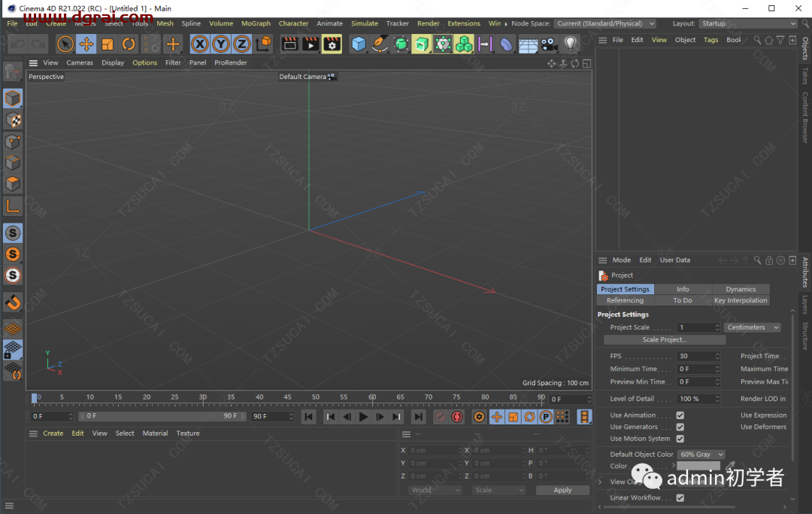
Task: Add a Light object
Action: pos(570,44)
